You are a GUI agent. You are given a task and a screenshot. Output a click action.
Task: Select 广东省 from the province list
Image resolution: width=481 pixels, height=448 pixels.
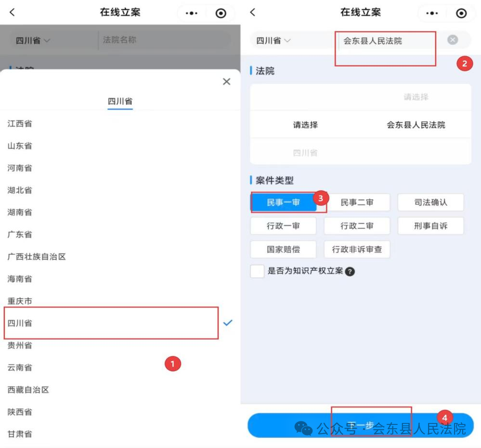pyautogui.click(x=20, y=235)
